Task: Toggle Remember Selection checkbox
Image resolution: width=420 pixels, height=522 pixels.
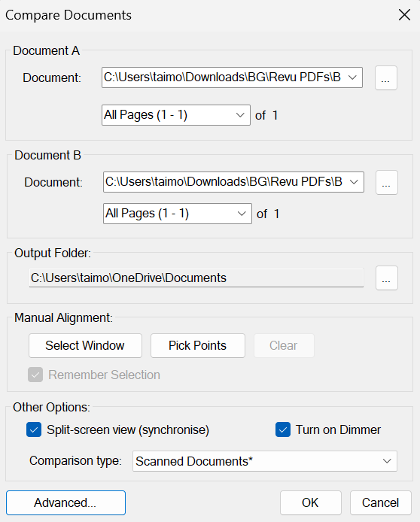Action: 35,375
